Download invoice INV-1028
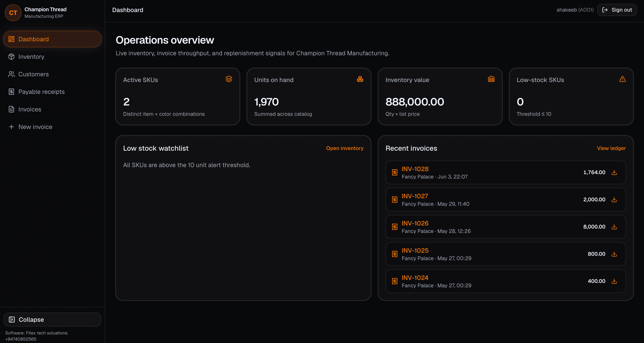644x343 pixels. point(614,172)
